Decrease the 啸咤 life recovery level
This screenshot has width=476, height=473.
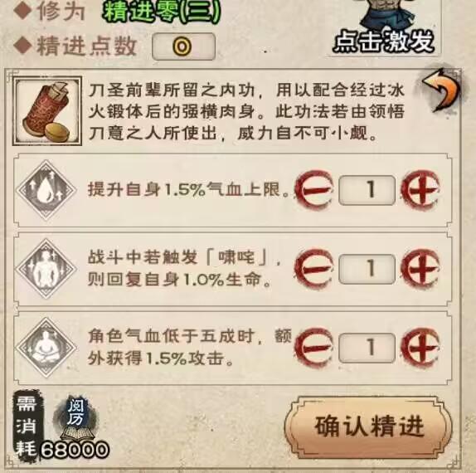[x=314, y=269]
